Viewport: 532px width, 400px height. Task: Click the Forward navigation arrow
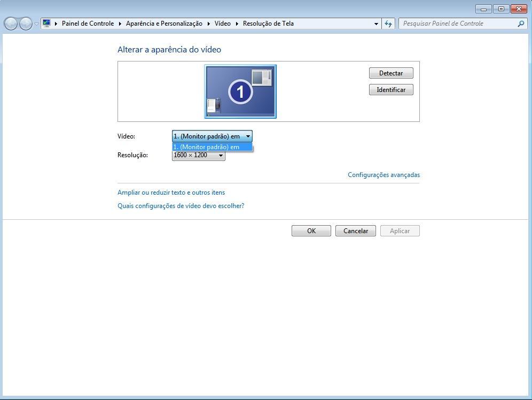click(x=26, y=24)
